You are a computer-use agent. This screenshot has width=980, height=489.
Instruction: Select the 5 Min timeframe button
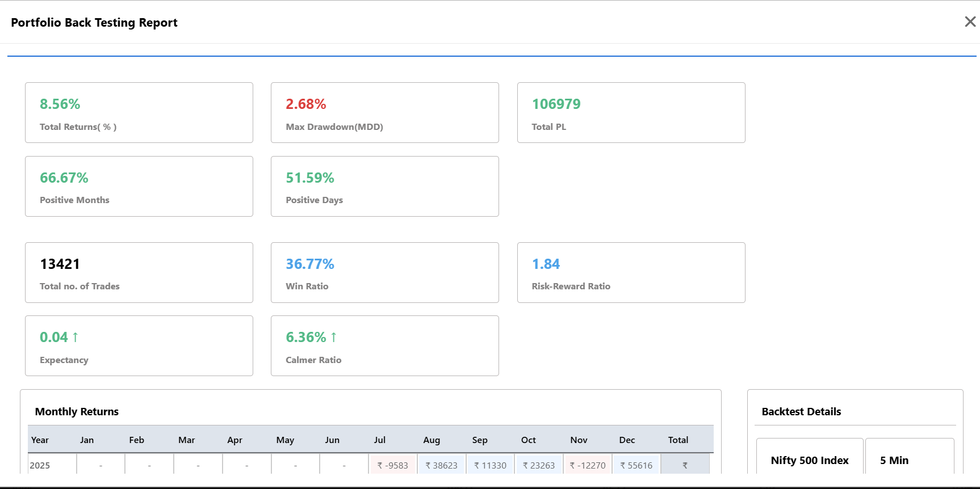[x=910, y=458]
